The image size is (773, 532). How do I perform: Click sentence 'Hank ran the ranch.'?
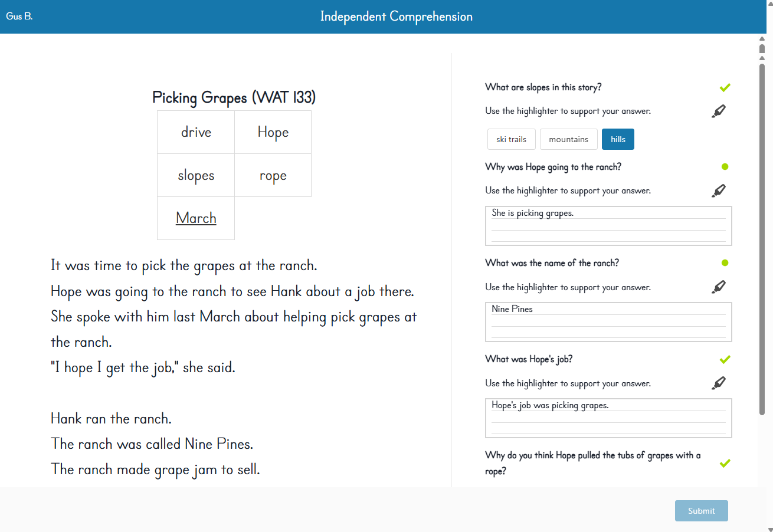click(111, 419)
